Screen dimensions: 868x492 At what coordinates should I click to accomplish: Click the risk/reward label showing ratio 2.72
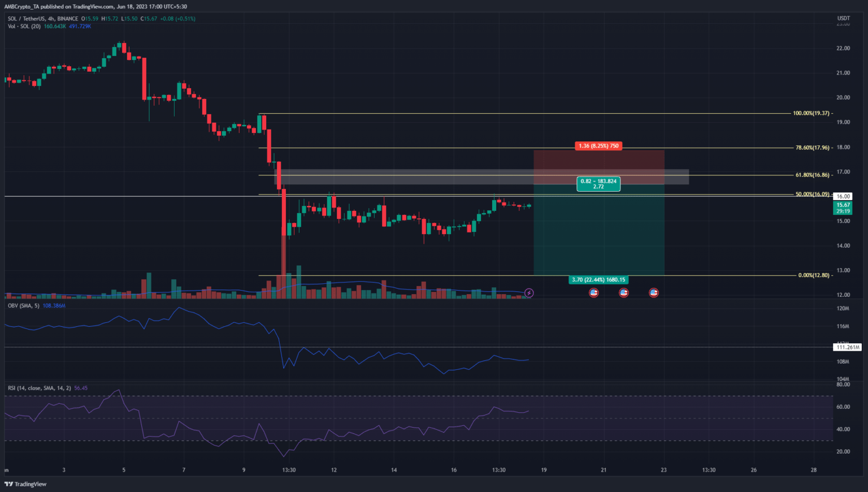click(x=598, y=184)
